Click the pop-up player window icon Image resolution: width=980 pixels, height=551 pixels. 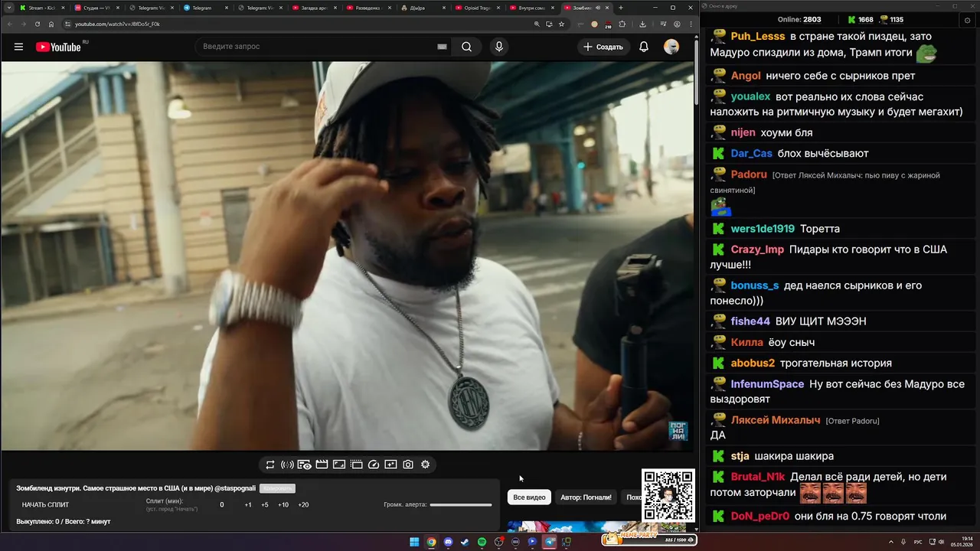(x=356, y=465)
